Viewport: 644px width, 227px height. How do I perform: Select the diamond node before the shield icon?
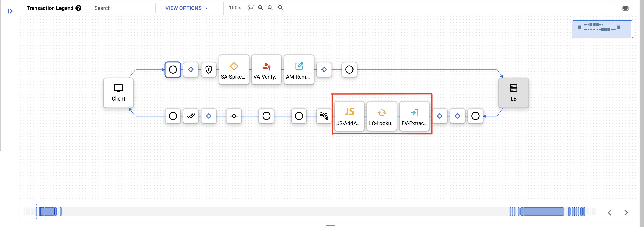(191, 69)
